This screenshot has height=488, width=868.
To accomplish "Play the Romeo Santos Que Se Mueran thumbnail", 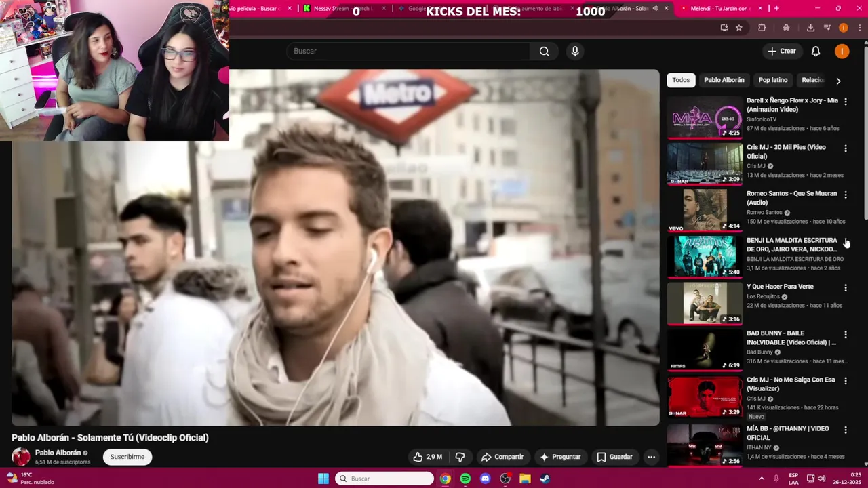I will click(705, 210).
